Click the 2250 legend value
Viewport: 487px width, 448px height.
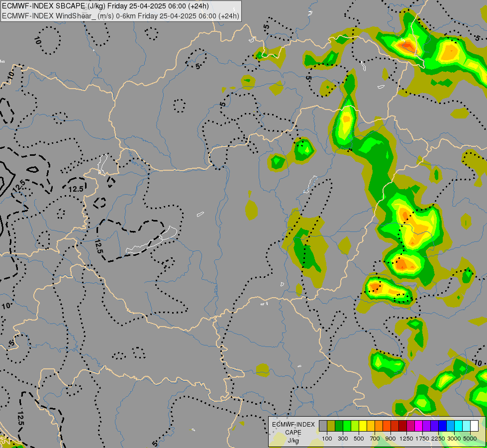tap(438, 439)
